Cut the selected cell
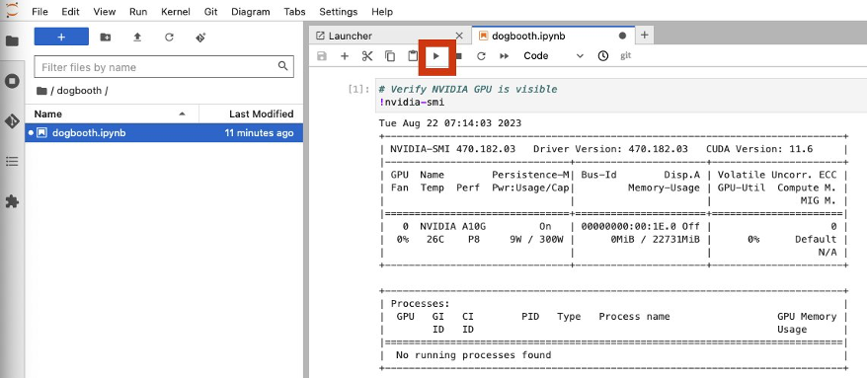868x378 pixels. tap(367, 56)
